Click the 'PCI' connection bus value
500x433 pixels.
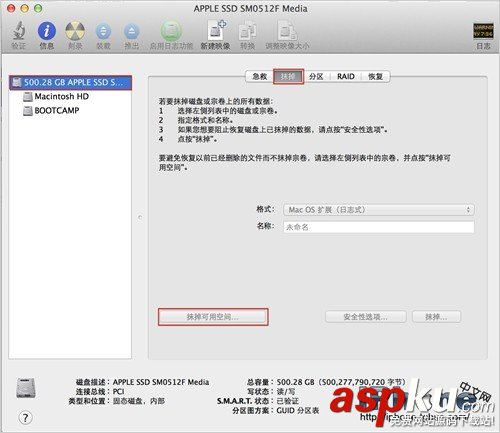119,391
